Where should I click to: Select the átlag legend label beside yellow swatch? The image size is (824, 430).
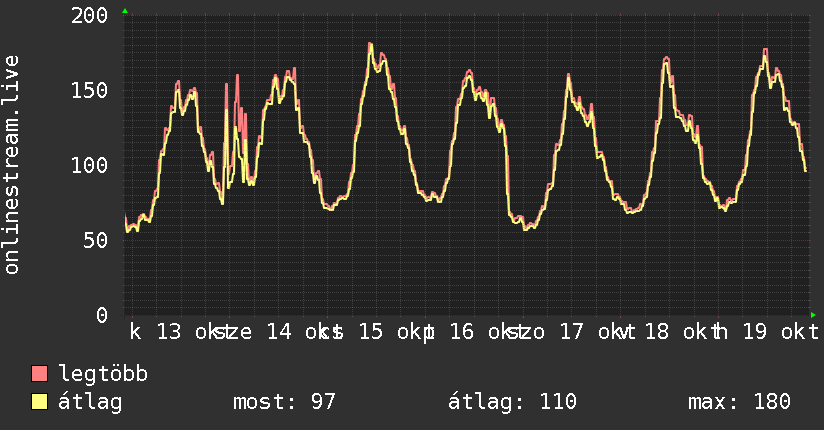pyautogui.click(x=90, y=402)
